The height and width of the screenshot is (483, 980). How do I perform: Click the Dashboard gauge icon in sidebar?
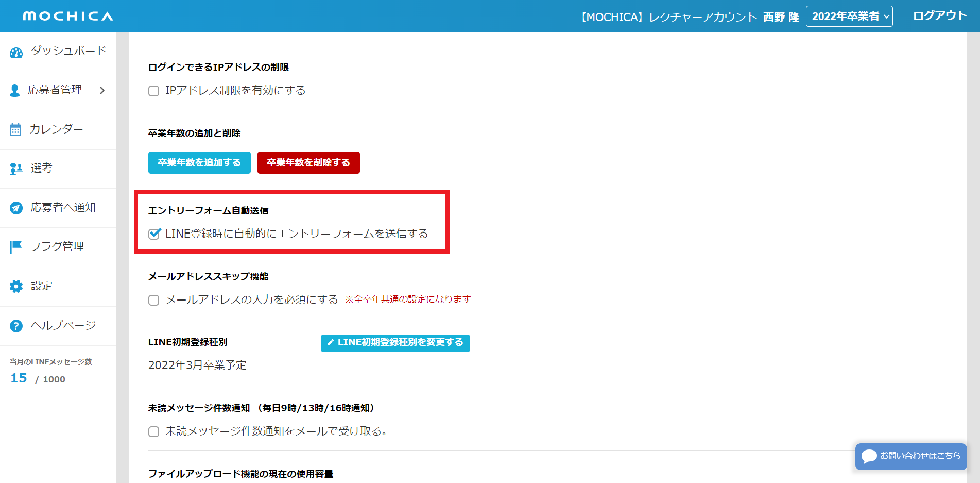16,52
